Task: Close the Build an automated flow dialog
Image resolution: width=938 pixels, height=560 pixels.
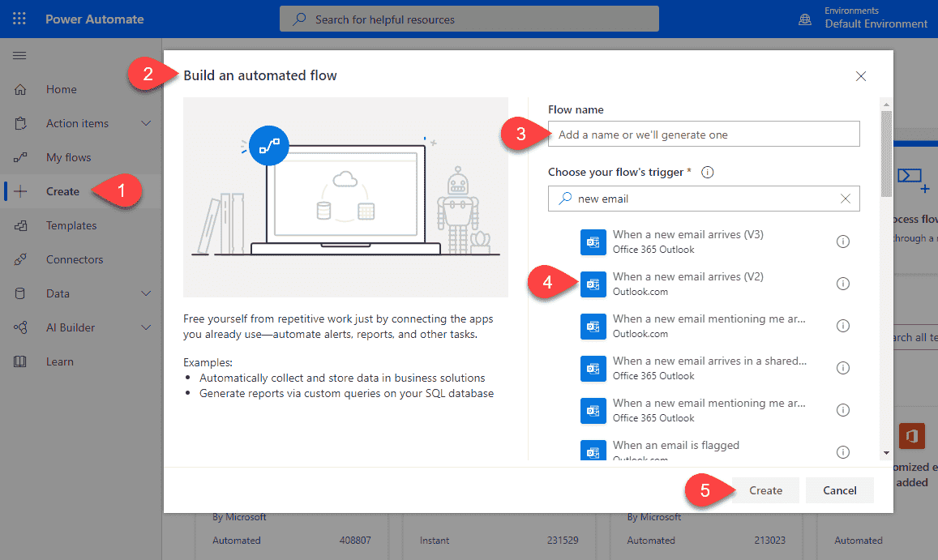Action: pyautogui.click(x=861, y=76)
